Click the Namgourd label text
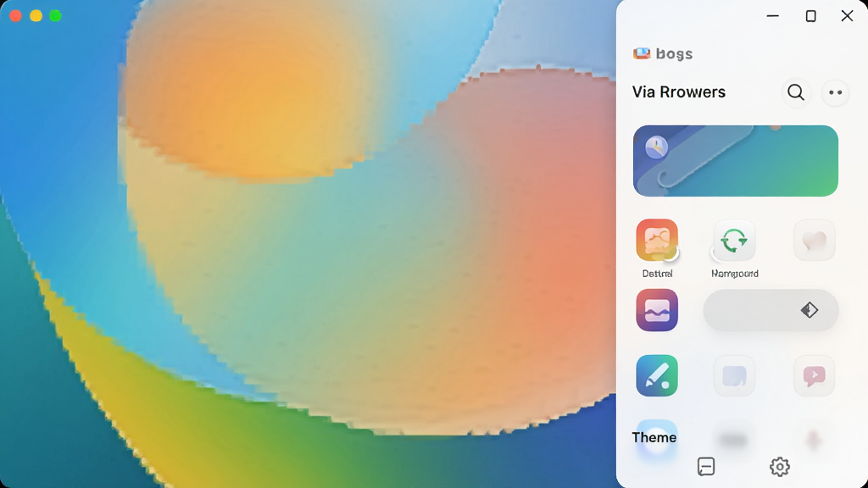Viewport: 868px width, 488px height. (735, 274)
